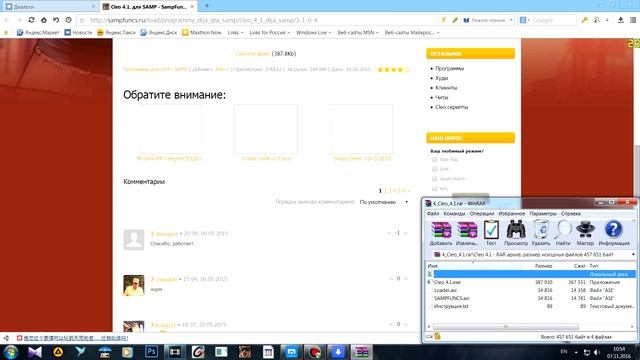Open a new browser tab
Image resolution: width=640 pixels, height=360 pixels.
coord(207,6)
